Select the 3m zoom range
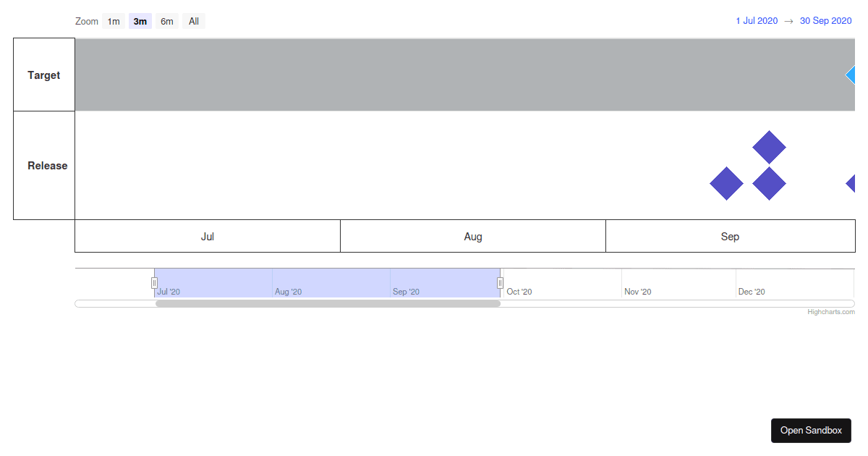This screenshot has width=868, height=456. pos(140,21)
